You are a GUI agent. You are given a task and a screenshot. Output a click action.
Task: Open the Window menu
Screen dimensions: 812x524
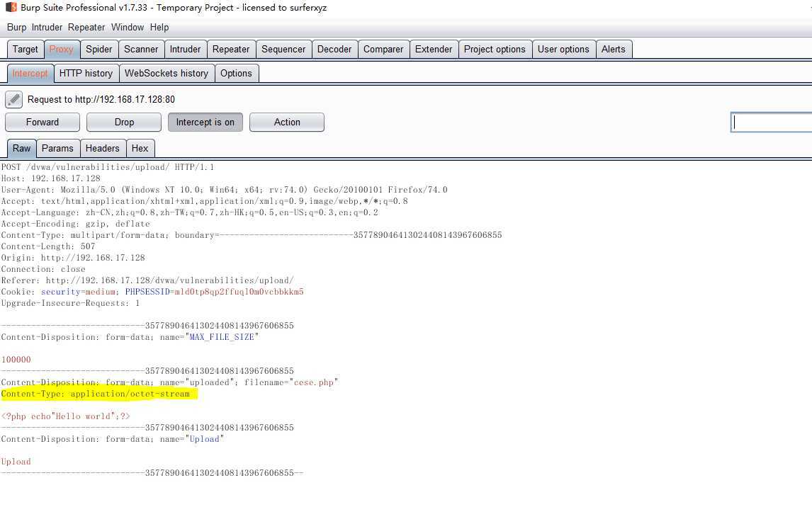[128, 28]
